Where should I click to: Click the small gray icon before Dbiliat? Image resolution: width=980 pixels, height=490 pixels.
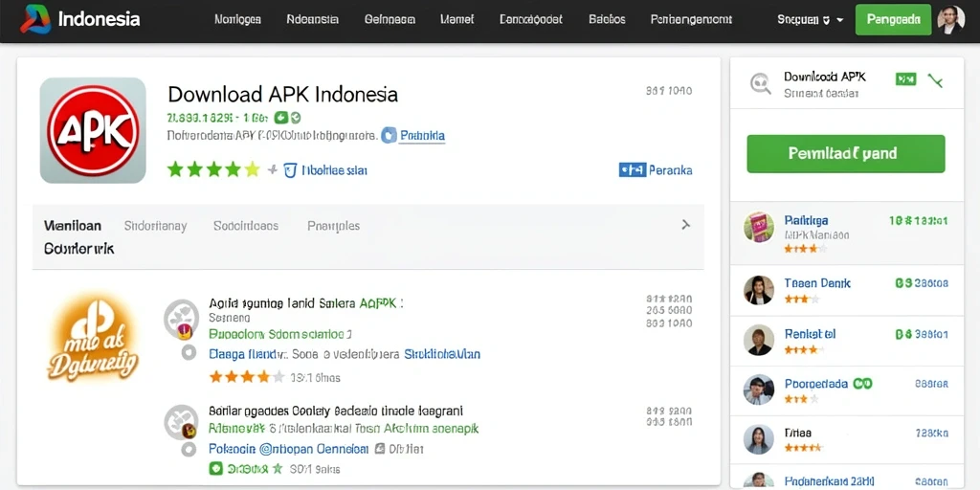(379, 448)
